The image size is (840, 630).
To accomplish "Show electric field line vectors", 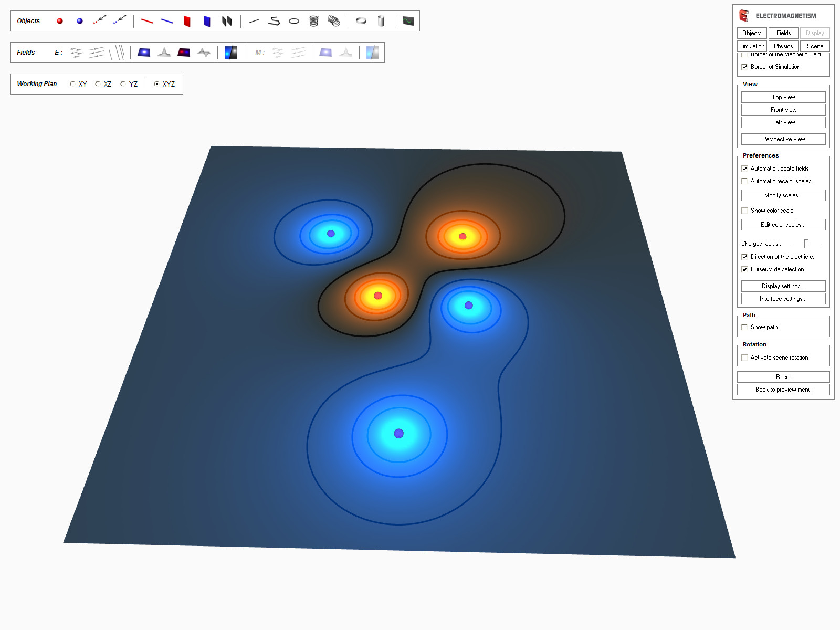I will click(x=76, y=52).
